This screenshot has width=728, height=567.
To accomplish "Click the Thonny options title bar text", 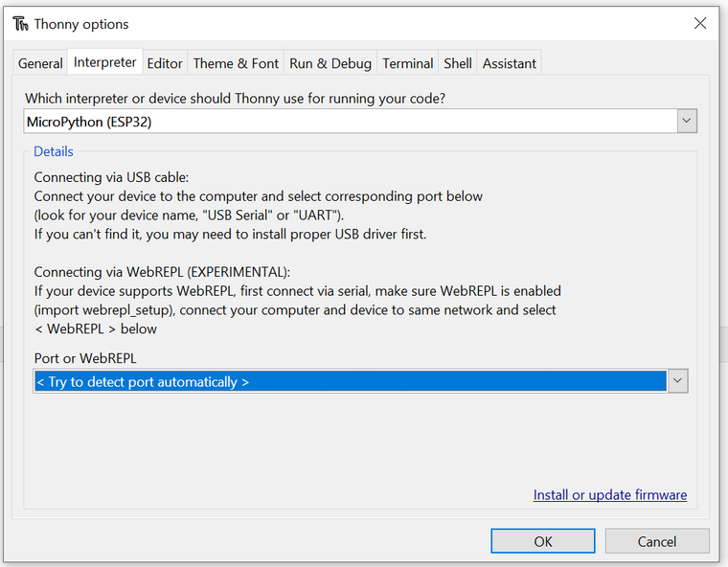I will click(x=81, y=24).
